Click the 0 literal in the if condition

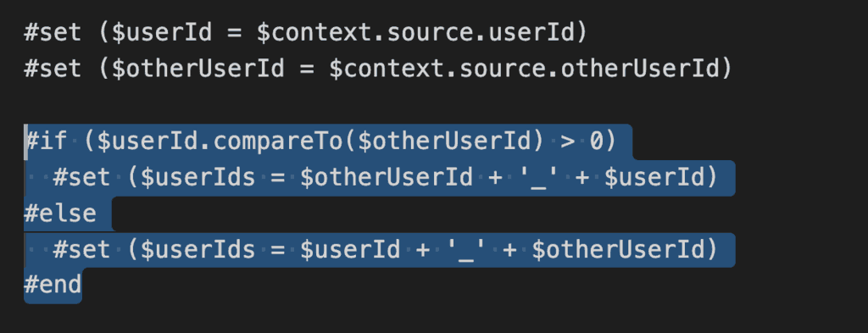[x=596, y=142]
